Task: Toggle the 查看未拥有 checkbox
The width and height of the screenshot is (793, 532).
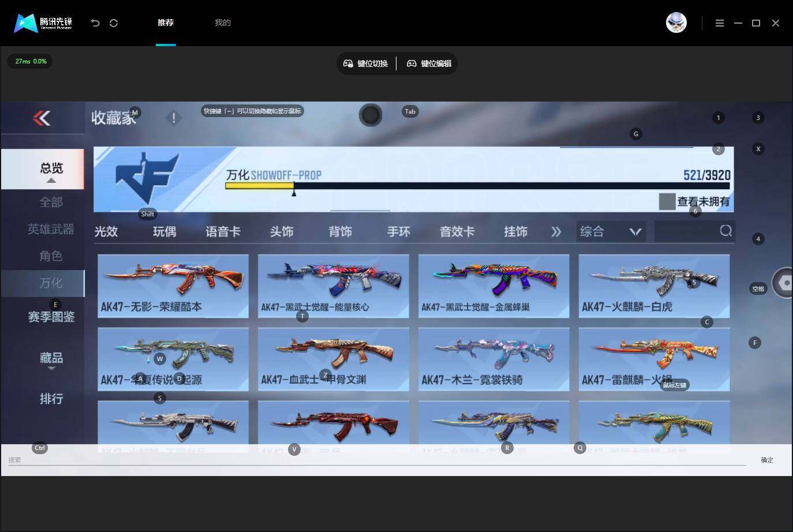Action: pyautogui.click(x=667, y=201)
